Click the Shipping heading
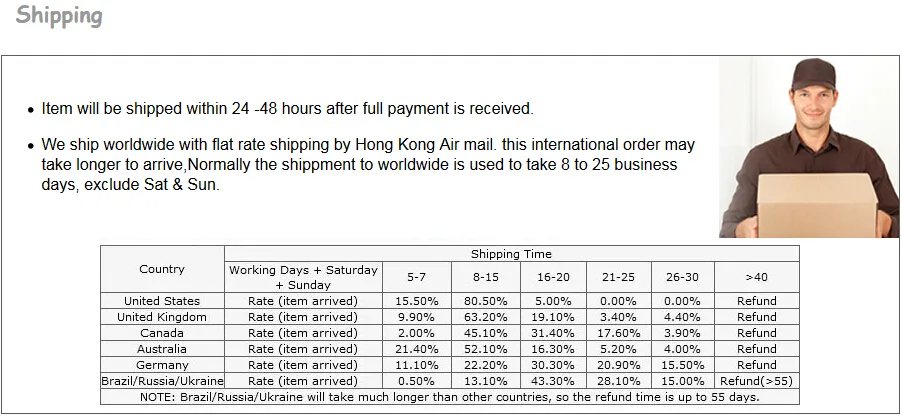Viewport: 902px width, 416px height. 59,16
